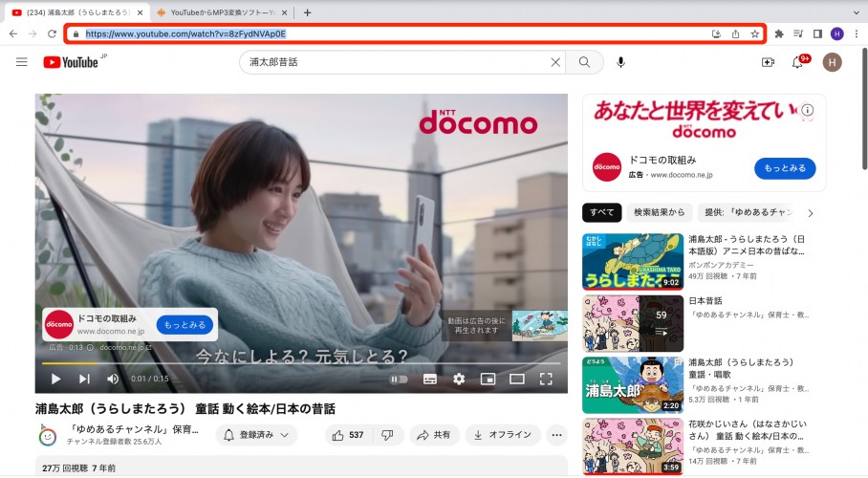Open the YouTube hamburger guide menu

tap(22, 62)
